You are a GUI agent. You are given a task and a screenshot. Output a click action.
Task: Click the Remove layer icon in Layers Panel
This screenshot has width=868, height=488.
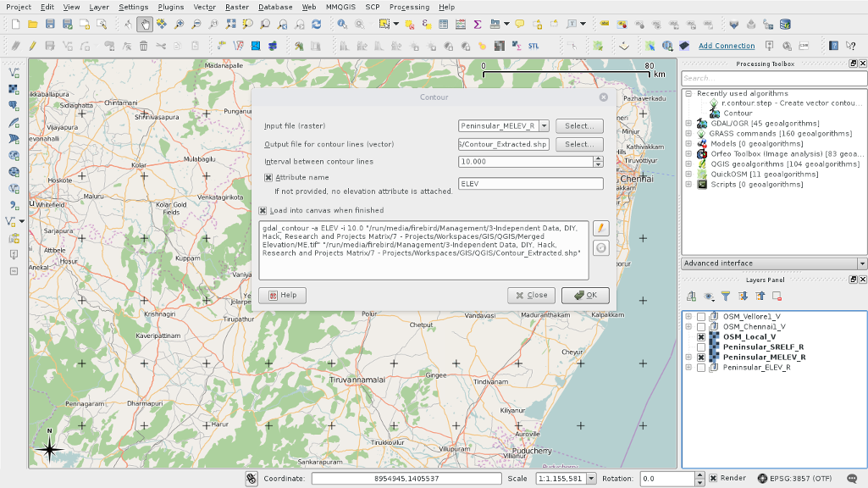(x=777, y=296)
